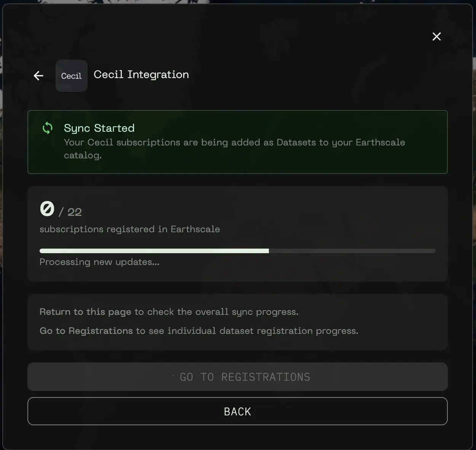Screen dimensions: 476x450
Task: Click the green sync arrows icon
Action: [48, 128]
